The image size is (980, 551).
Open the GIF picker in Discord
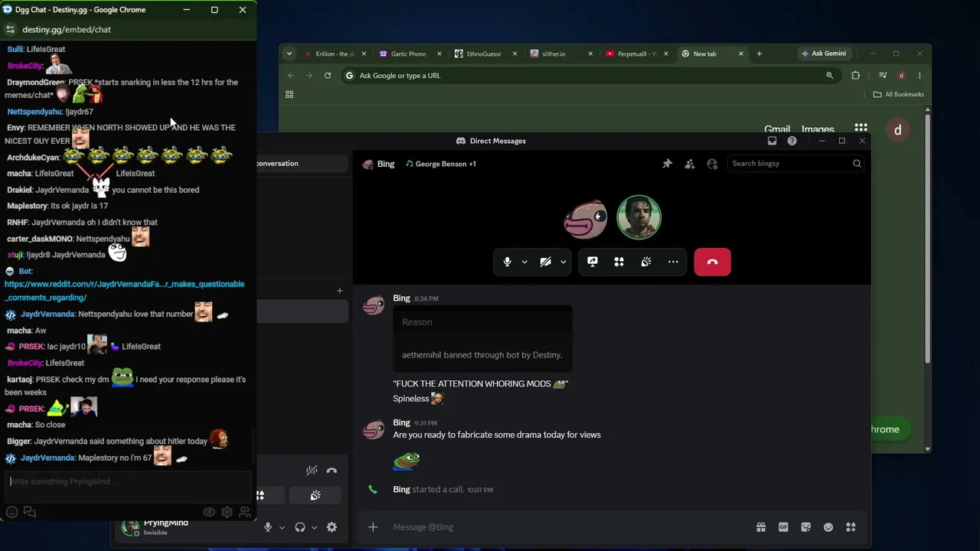[783, 527]
